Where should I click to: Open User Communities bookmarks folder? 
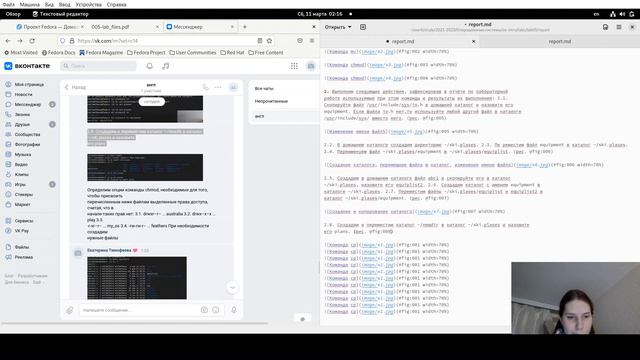(193, 53)
